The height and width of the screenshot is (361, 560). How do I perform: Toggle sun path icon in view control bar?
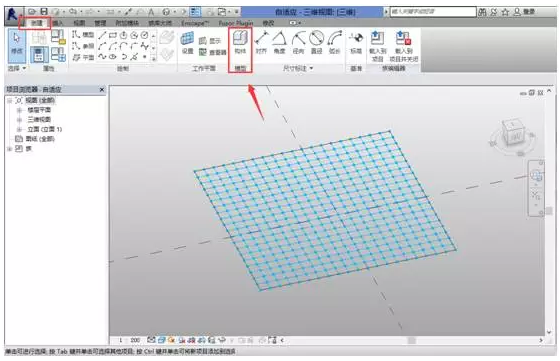click(x=172, y=340)
